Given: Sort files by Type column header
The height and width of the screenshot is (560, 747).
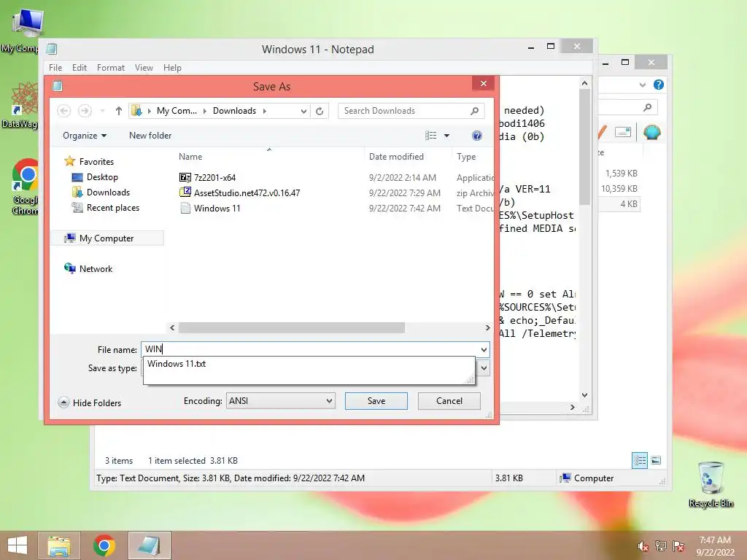Looking at the screenshot, I should coord(466,157).
